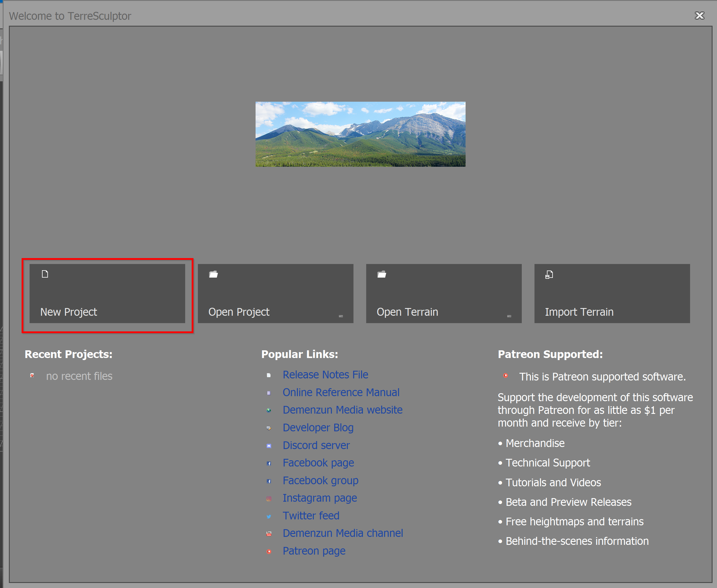The height and width of the screenshot is (588, 717).
Task: Click the 'Beta and Preview Releases' bullet item
Action: (x=564, y=502)
